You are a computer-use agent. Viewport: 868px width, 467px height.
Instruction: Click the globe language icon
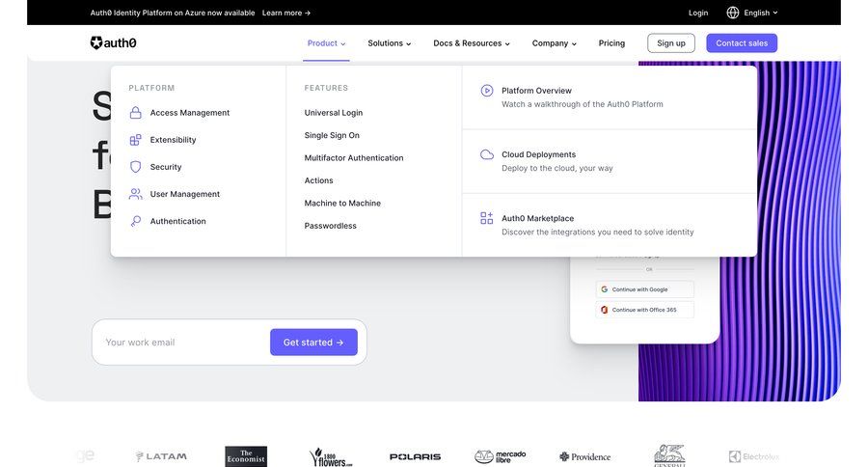pos(733,13)
